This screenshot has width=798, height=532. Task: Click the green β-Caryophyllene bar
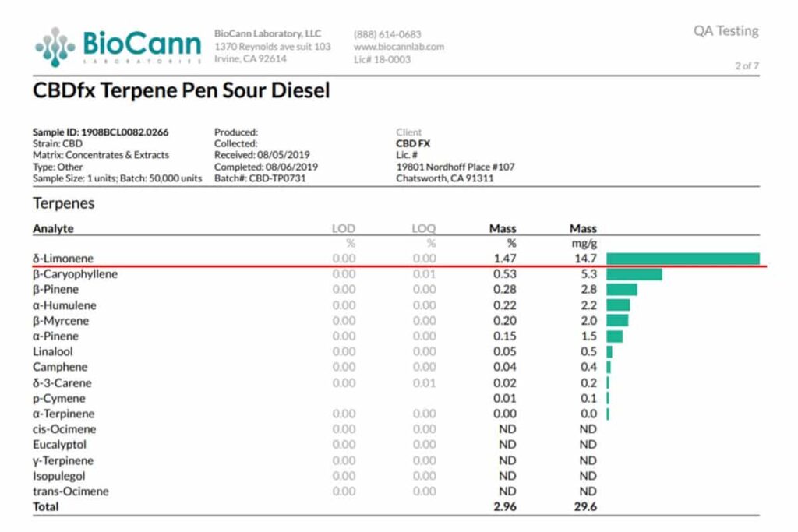click(x=634, y=274)
